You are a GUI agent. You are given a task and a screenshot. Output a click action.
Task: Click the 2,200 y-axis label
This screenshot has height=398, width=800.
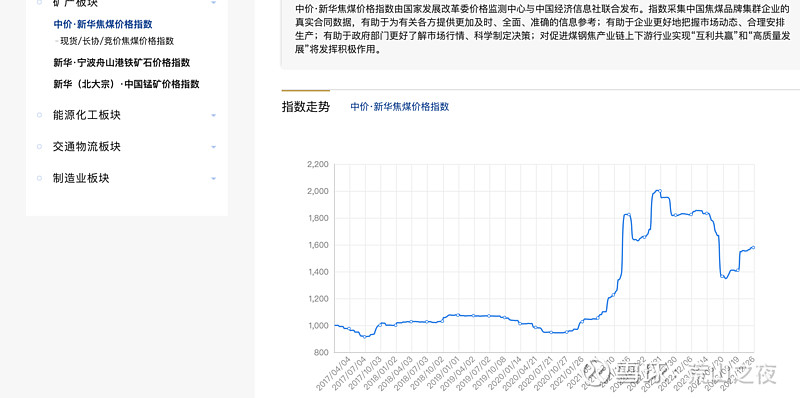click(317, 164)
